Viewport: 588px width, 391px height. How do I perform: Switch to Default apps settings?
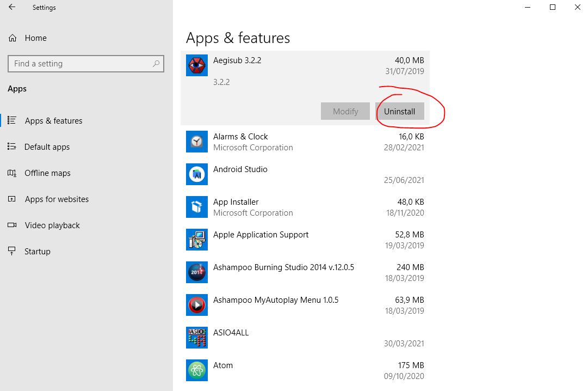[x=47, y=146]
